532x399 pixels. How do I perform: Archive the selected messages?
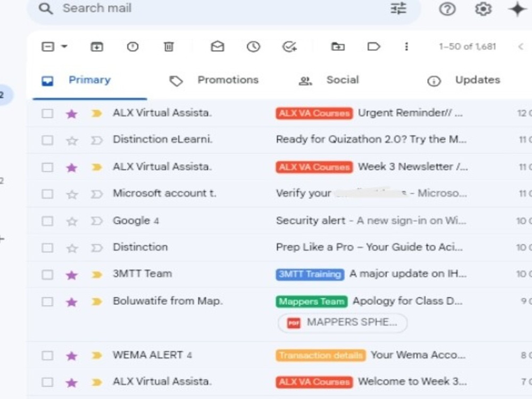click(x=97, y=46)
